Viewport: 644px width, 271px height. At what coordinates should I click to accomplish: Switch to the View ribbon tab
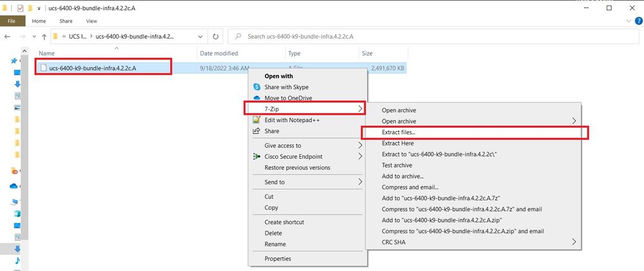coord(92,21)
